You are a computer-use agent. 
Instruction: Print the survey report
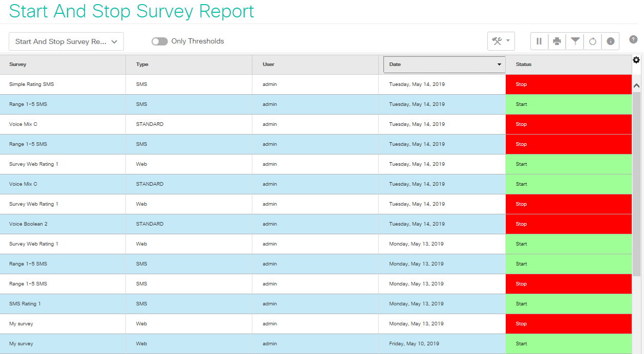557,41
